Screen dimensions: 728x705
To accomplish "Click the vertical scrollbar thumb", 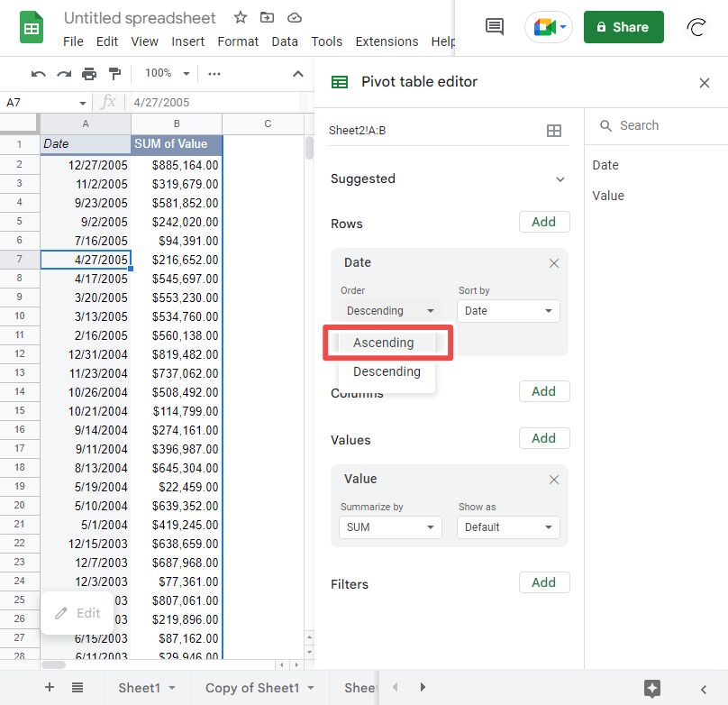I will [x=309, y=148].
